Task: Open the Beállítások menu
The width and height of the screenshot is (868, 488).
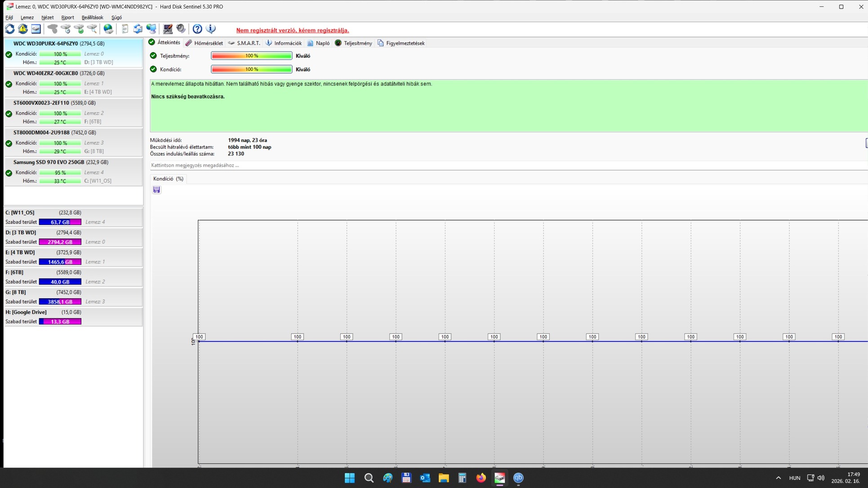Action: (x=92, y=18)
